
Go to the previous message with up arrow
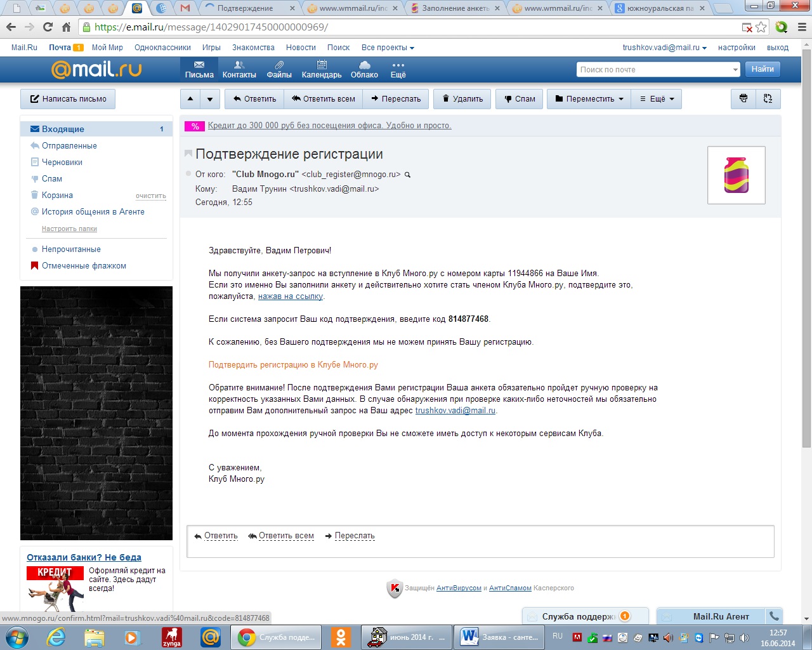coord(190,99)
